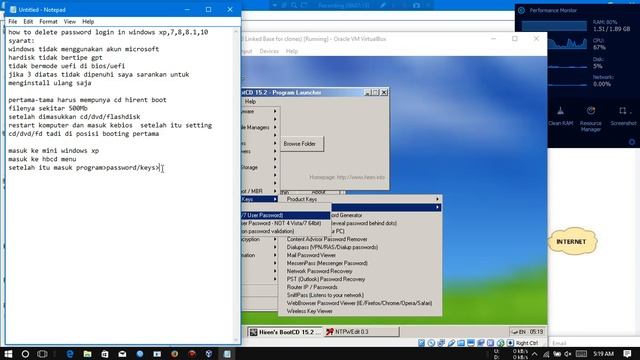Click the XP guest clock 05:19
The height and width of the screenshot is (360, 640).
536,332
